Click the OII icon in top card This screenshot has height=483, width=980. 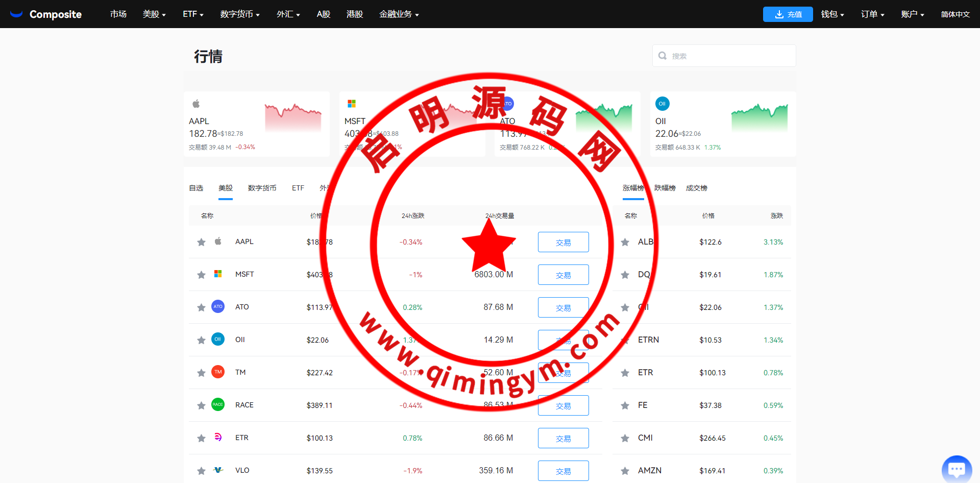click(662, 104)
